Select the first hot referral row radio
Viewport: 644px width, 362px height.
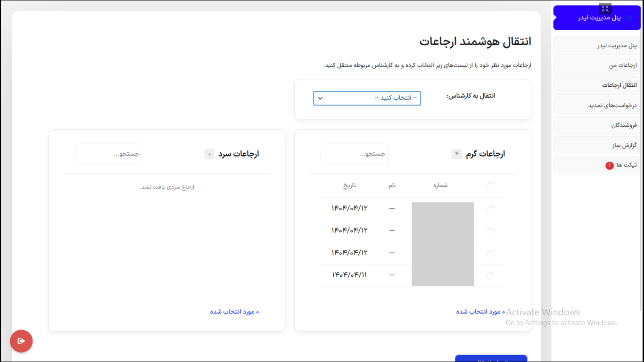(491, 209)
